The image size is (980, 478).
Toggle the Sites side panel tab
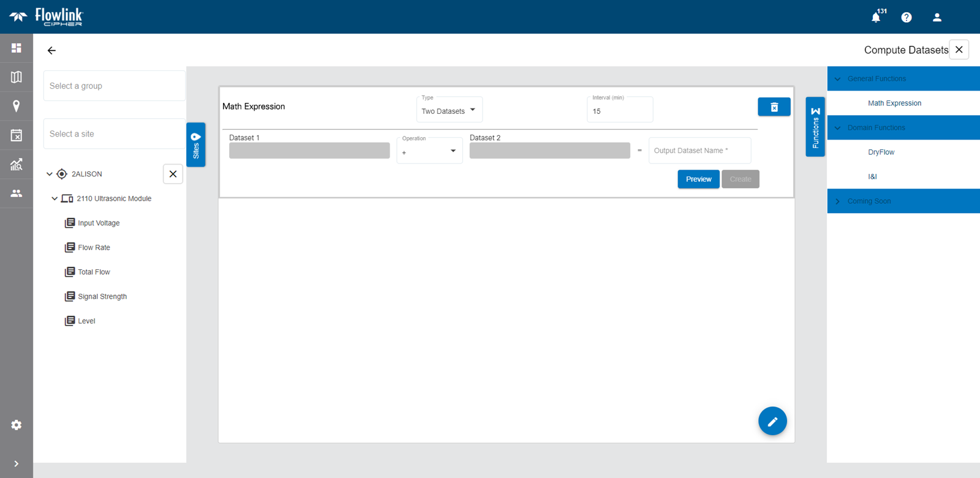click(x=196, y=144)
